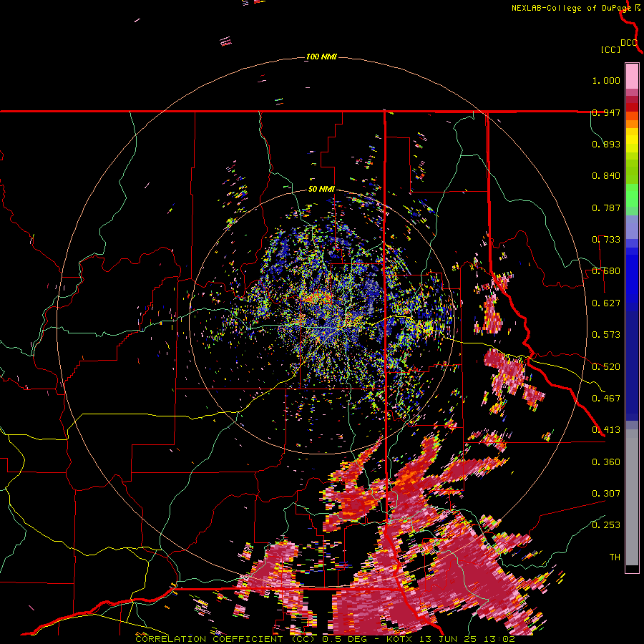The image size is (644, 644).
Task: Click the 0.893 colorbar value label
Action: pyautogui.click(x=606, y=144)
